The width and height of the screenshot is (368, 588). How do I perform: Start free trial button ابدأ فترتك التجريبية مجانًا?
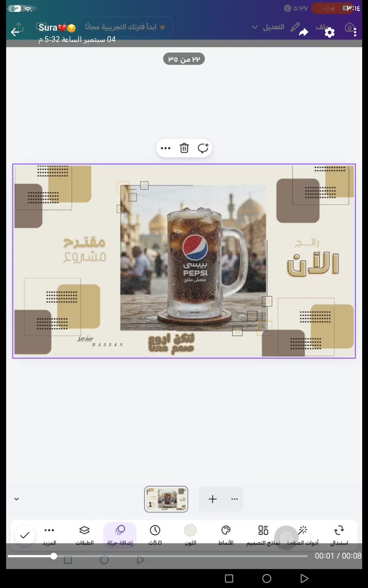tap(125, 27)
